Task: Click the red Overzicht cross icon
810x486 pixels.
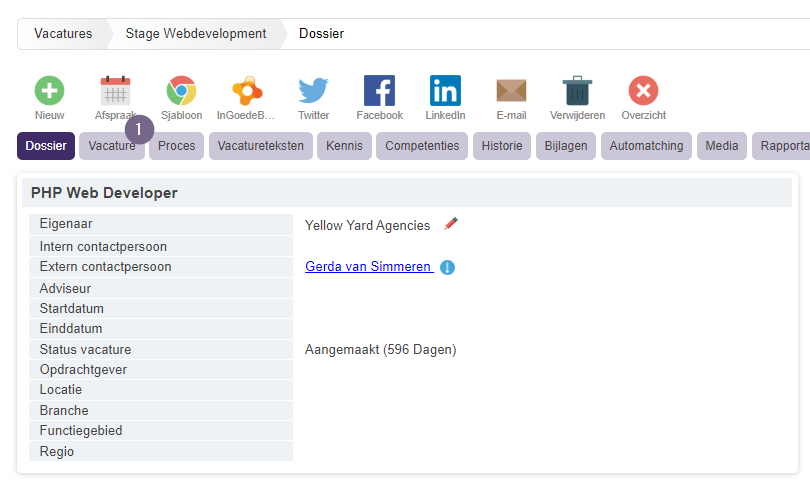Action: click(643, 90)
